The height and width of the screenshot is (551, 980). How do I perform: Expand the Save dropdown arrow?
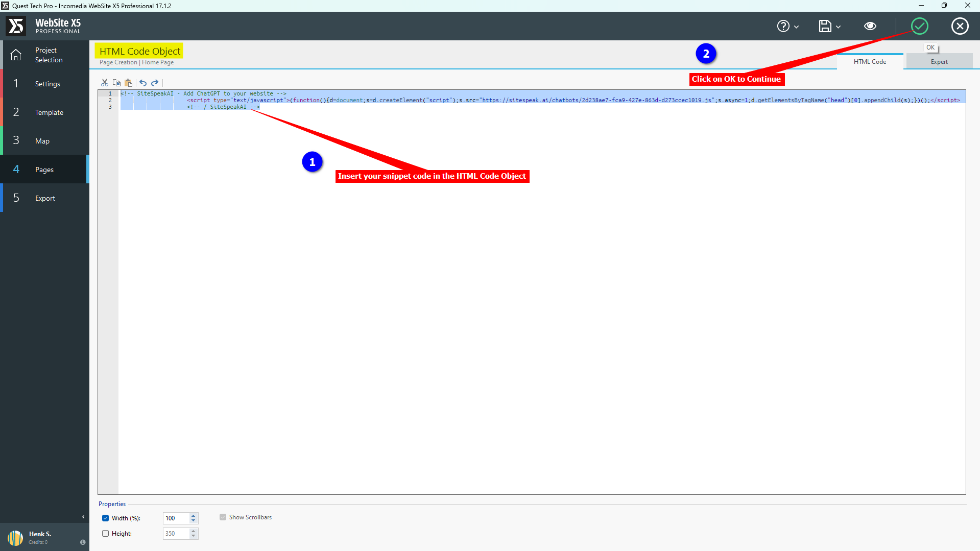coord(838,27)
